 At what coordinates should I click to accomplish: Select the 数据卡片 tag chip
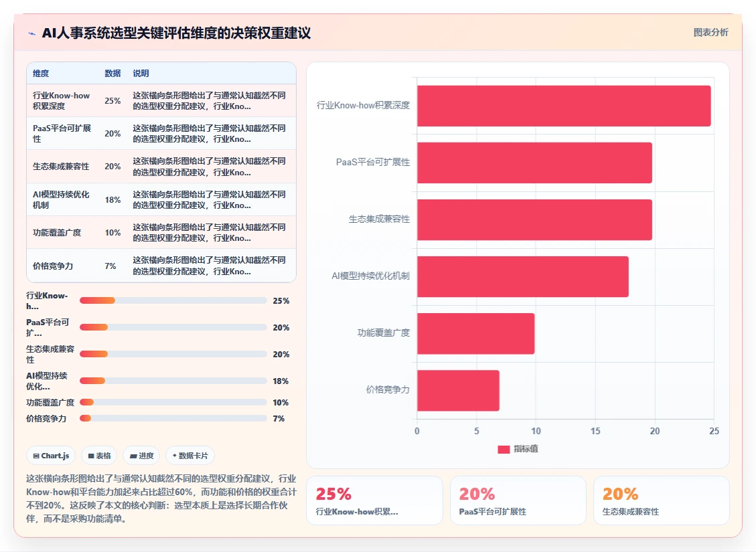tap(190, 456)
